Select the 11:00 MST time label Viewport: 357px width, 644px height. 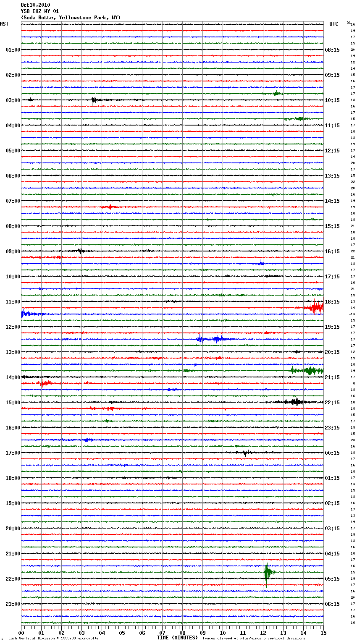pos(13,302)
